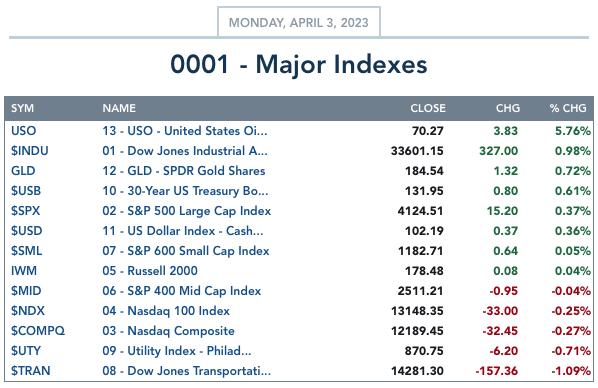598x388 pixels.
Task: Select the $COMPQ symbol
Action: tap(38, 330)
